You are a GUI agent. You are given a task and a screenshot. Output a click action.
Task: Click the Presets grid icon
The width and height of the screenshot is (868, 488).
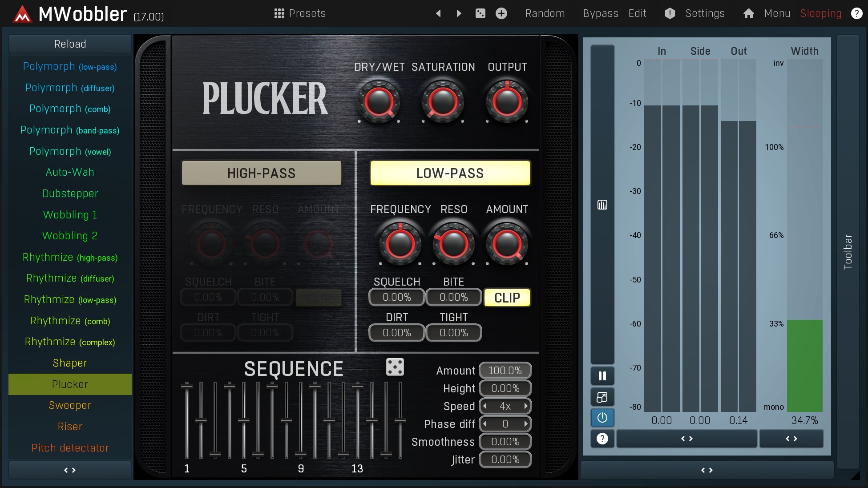coord(279,13)
